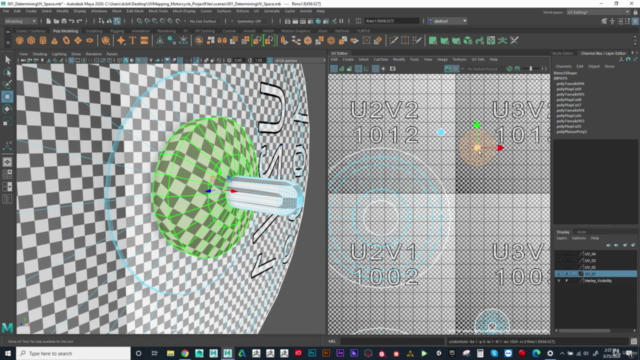The image size is (640, 360).
Task: Open Options menu in Layer Editor
Action: [x=579, y=238]
